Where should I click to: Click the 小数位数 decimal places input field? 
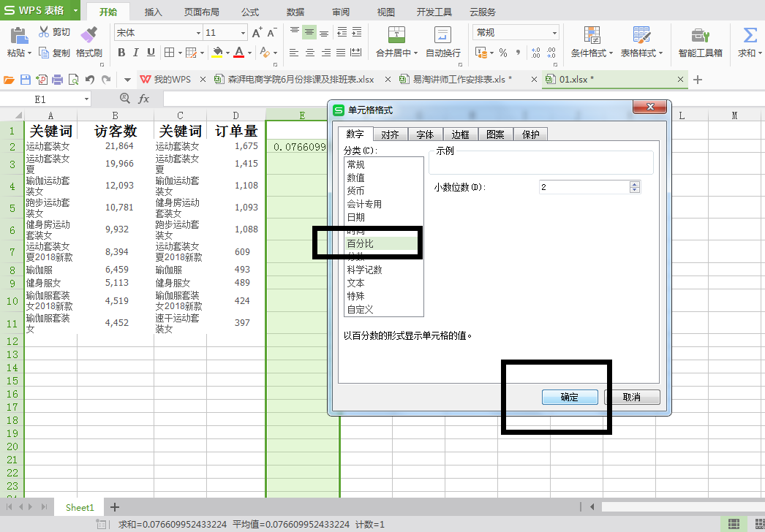pos(584,187)
